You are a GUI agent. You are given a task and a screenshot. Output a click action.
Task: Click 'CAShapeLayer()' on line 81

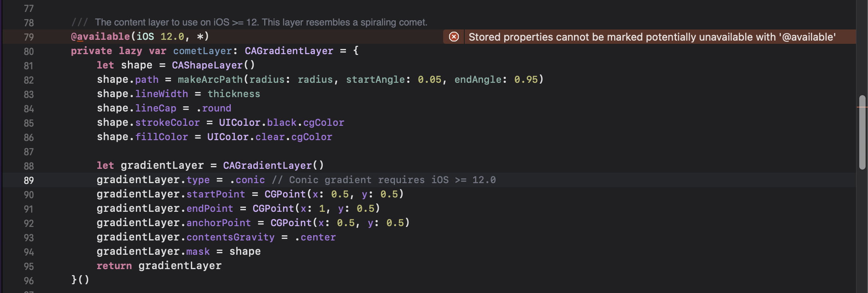(x=213, y=65)
